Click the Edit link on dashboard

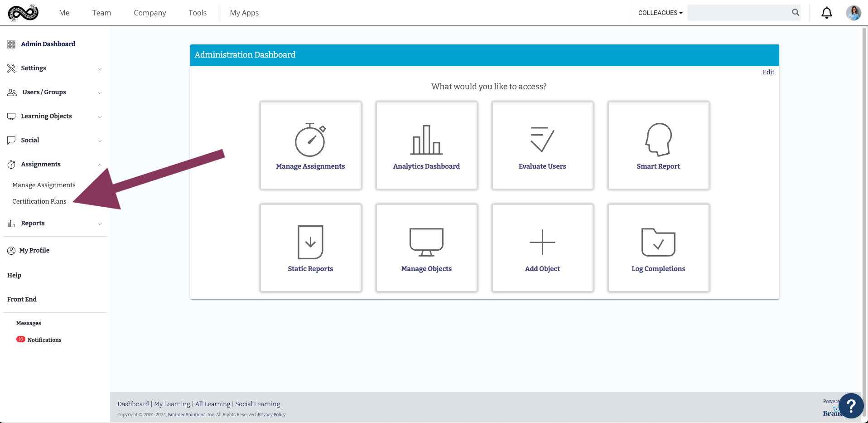768,72
